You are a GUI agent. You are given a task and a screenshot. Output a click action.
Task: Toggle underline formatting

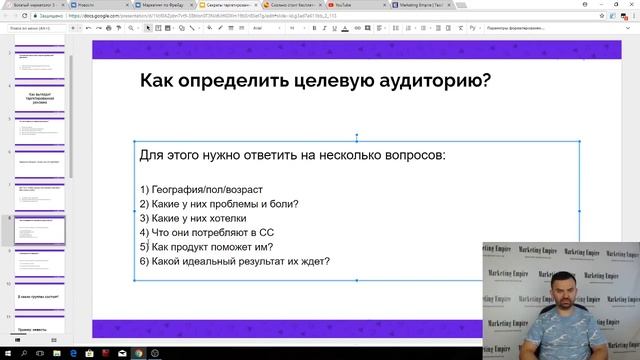pos(335,28)
